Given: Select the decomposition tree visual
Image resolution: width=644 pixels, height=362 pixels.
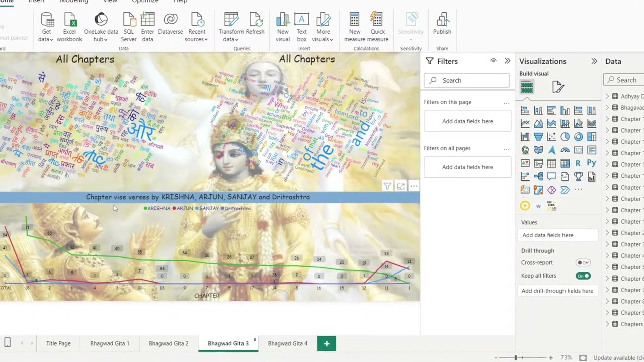Looking at the screenshot, I should click(x=538, y=176).
